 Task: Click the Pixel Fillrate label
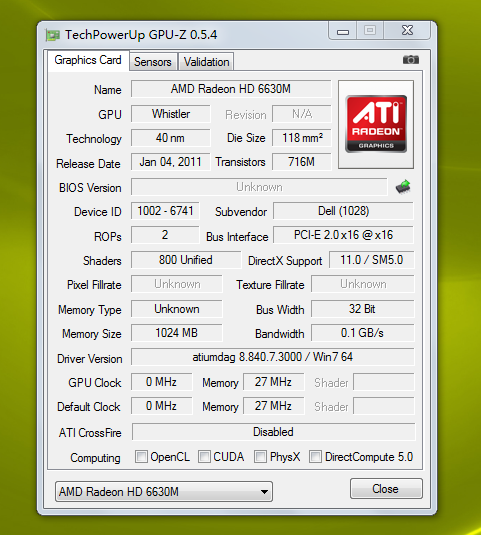(x=94, y=285)
